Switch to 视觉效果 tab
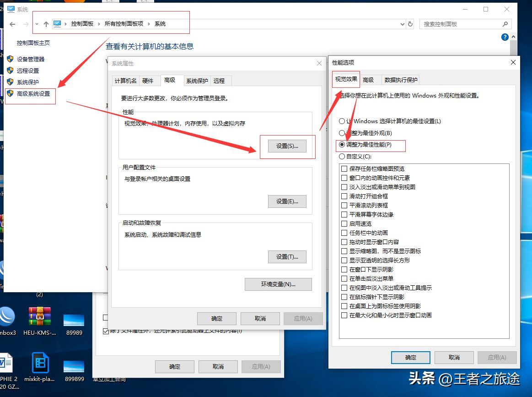This screenshot has width=532, height=397. (346, 79)
